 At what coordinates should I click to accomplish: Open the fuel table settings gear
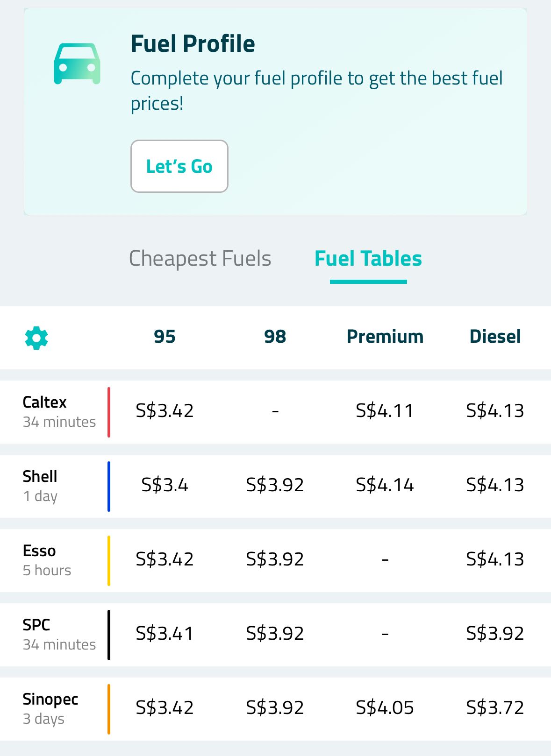coord(36,338)
